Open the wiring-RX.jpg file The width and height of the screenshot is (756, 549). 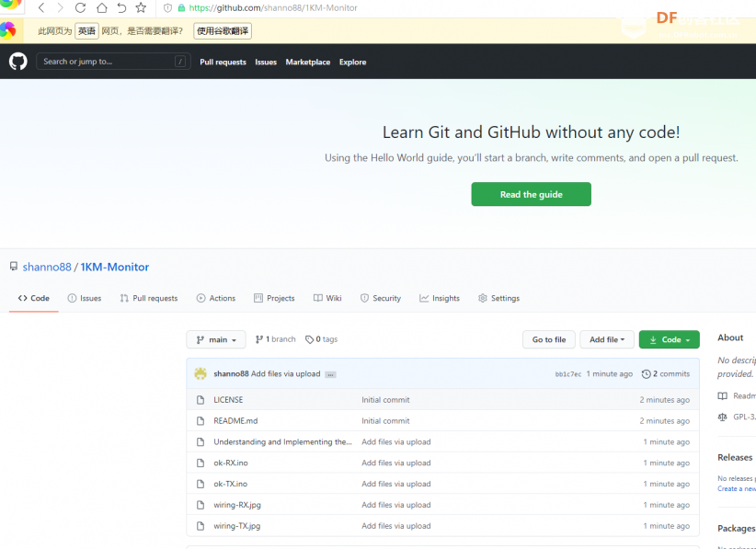tap(237, 505)
